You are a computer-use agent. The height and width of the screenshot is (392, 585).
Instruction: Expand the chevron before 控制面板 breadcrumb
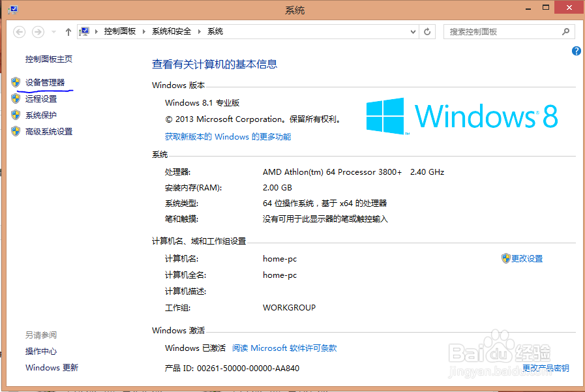pyautogui.click(x=97, y=32)
